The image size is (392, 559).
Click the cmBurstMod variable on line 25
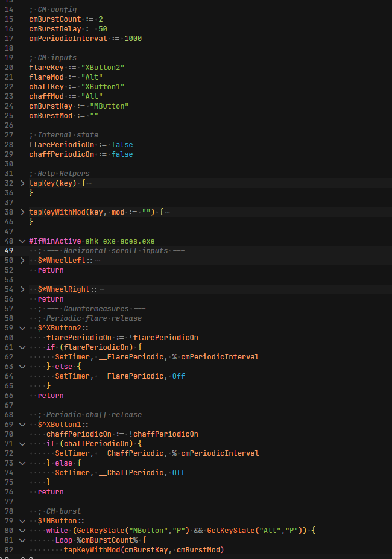[x=51, y=116]
